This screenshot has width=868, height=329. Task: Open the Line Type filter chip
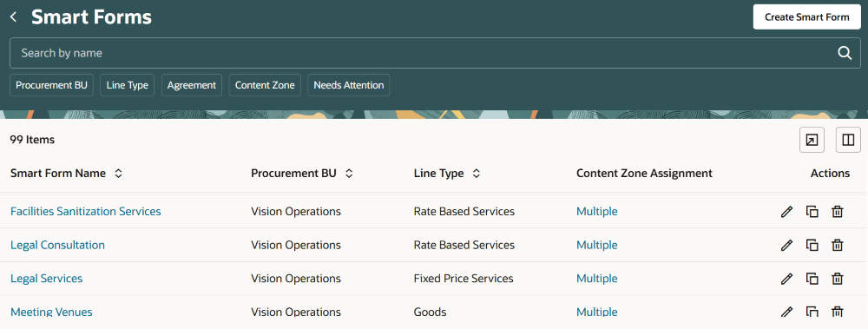128,85
